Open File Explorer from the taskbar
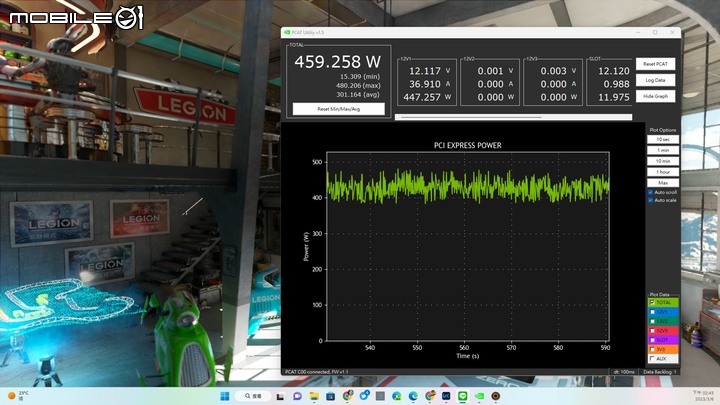 (314, 396)
